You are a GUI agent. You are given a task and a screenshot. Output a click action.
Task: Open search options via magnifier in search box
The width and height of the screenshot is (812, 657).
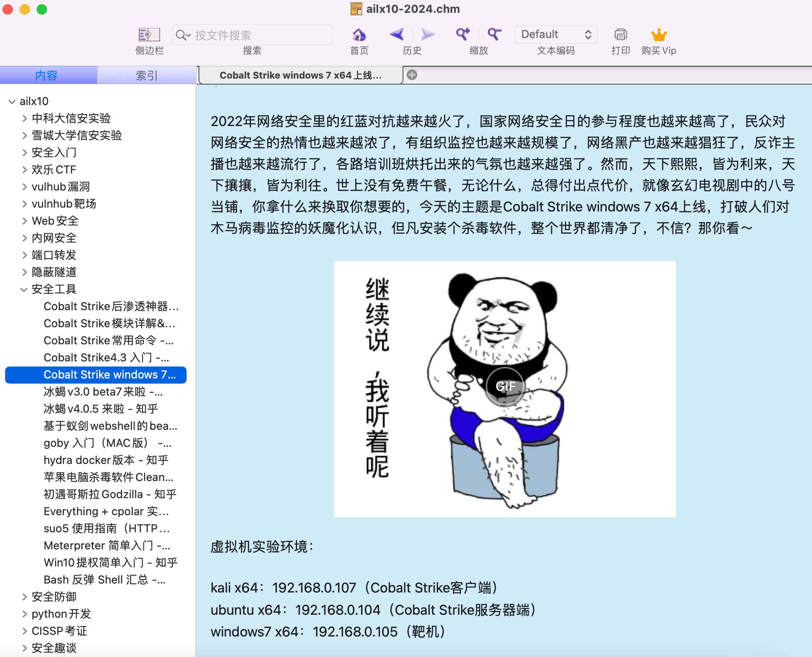pos(183,35)
